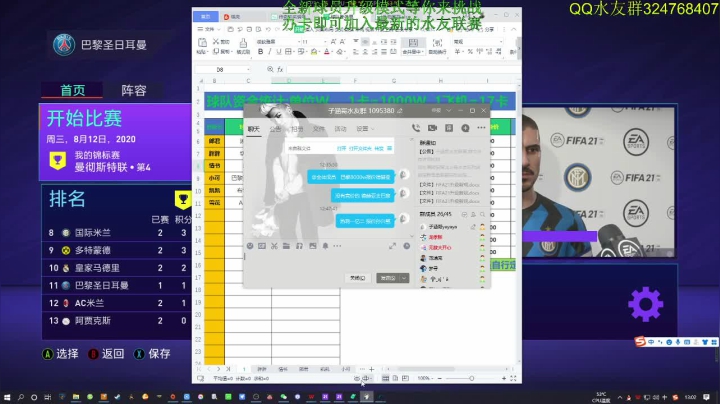
Task: Open the Announcements tab in QQ group window
Action: pos(275,129)
